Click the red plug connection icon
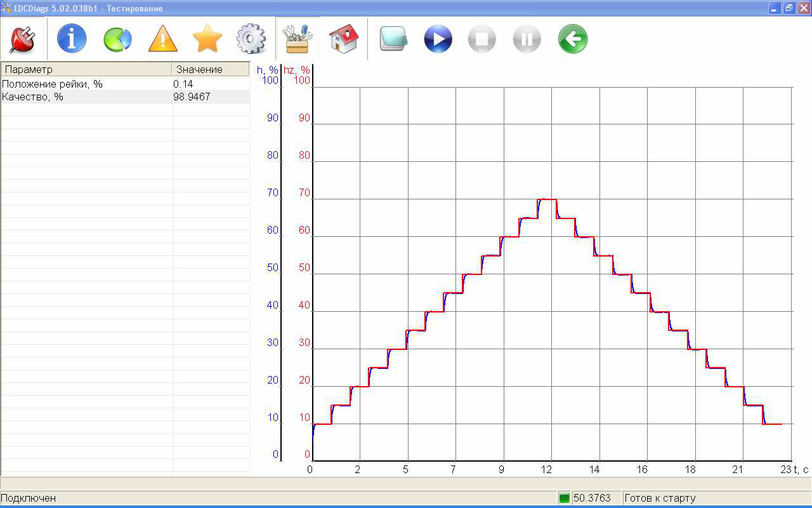812x508 pixels. (x=22, y=39)
